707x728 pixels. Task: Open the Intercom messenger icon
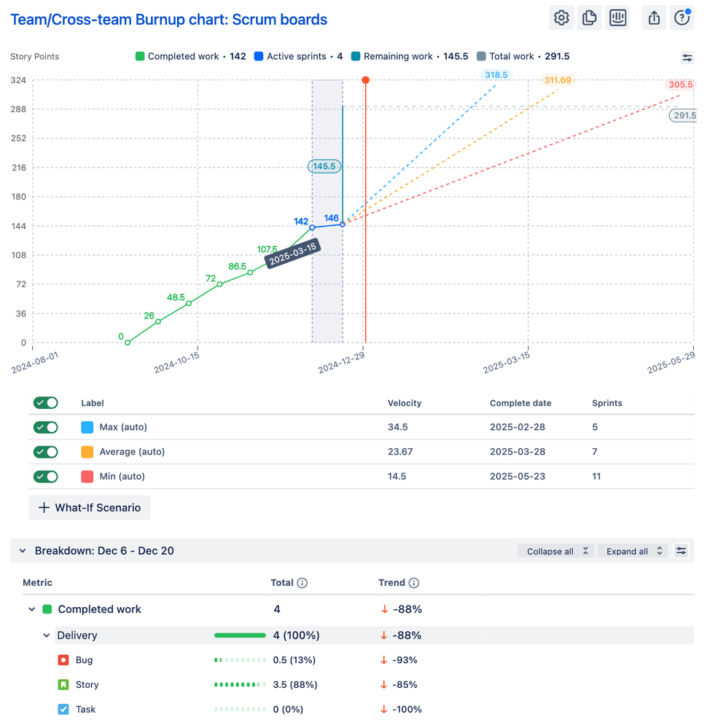click(617, 17)
